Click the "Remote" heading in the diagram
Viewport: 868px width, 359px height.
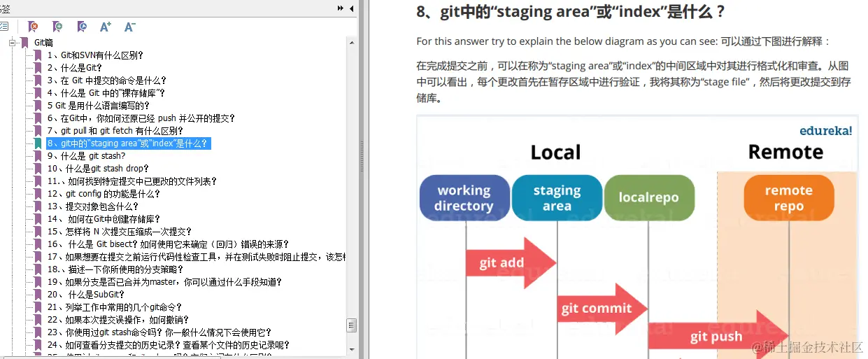pos(785,152)
